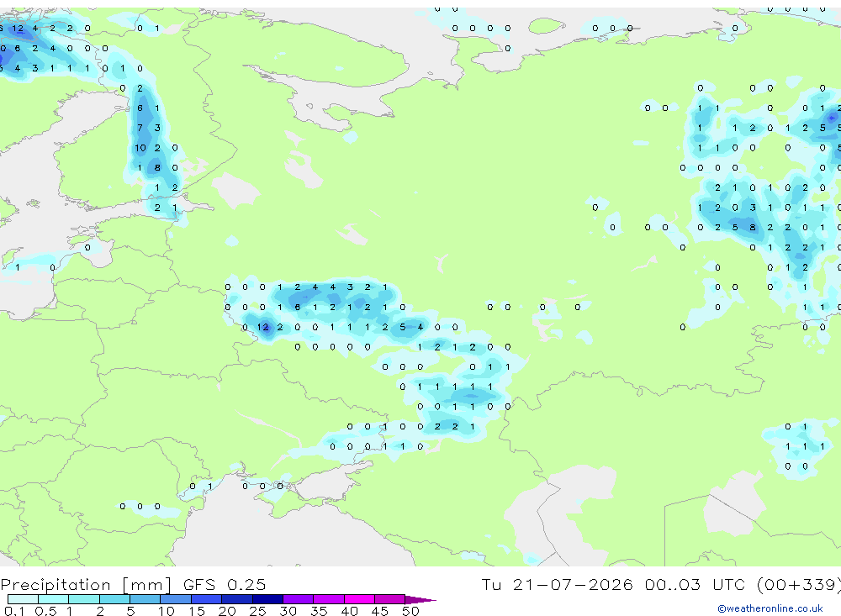The image size is (841, 616).
Task: Click the 0.5–1 mm legend color swatch
Action: 54,599
